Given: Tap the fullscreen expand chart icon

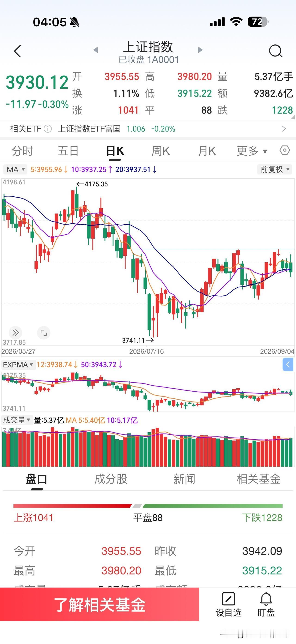Looking at the screenshot, I should [x=44, y=333].
